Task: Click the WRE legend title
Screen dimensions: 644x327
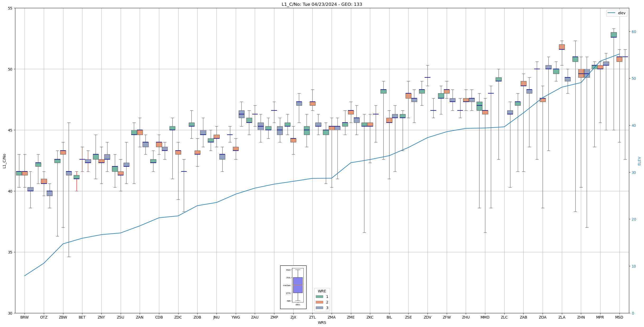Action: coord(322,291)
